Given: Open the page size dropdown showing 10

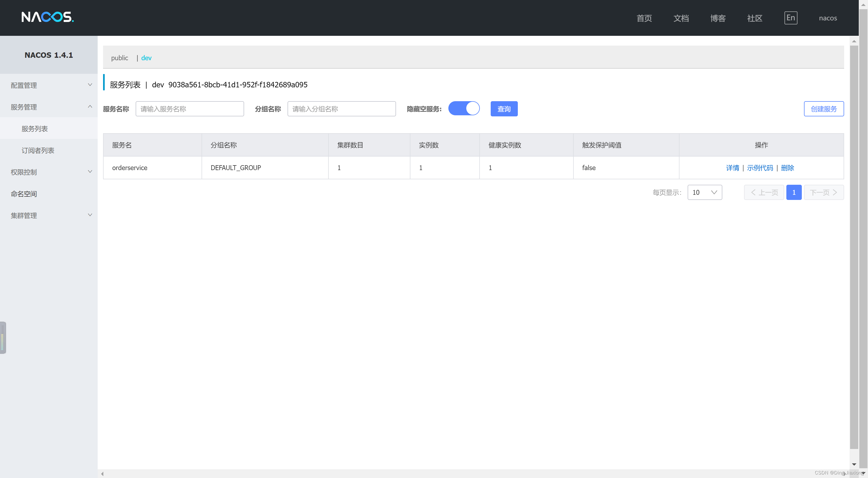Looking at the screenshot, I should (705, 192).
